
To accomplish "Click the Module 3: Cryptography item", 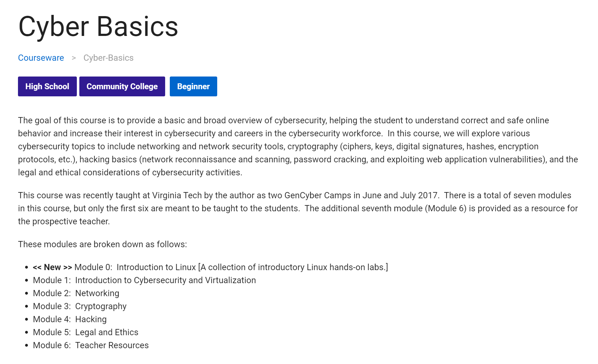I will (80, 306).
